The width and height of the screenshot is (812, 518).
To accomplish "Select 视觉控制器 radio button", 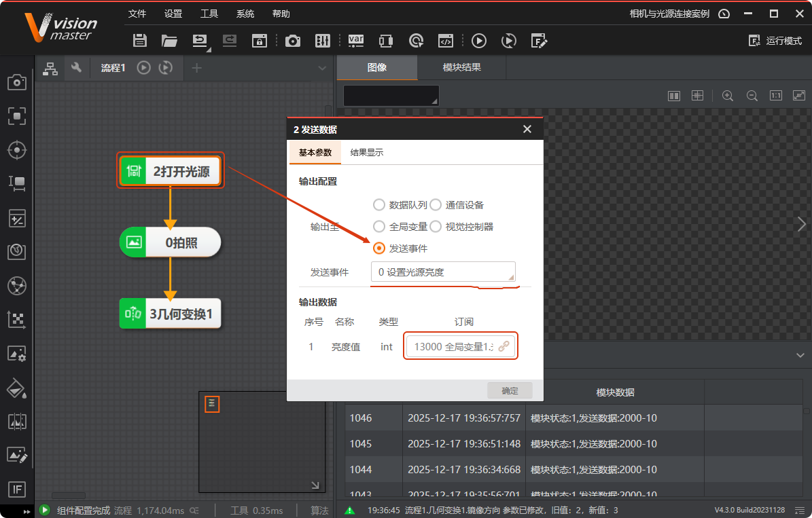I will click(436, 227).
